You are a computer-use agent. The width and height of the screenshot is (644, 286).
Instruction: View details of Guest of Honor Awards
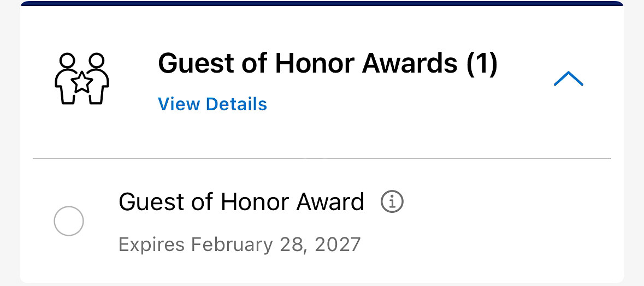[x=212, y=104]
